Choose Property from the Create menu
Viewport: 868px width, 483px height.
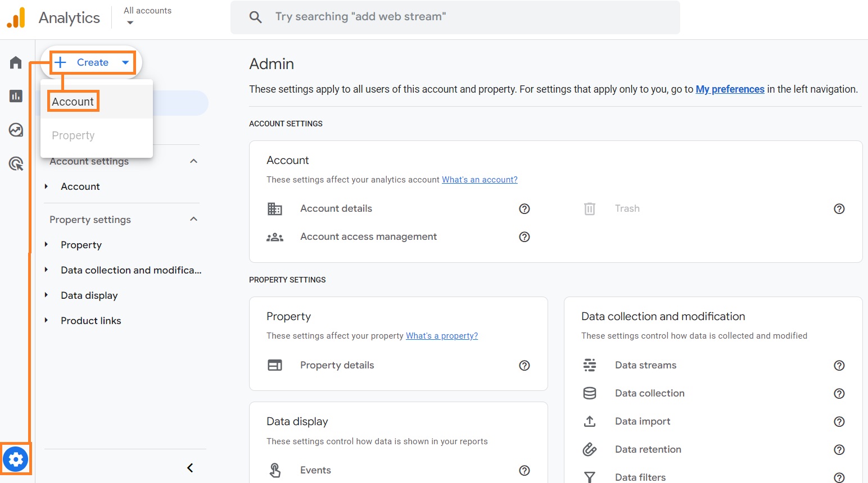97,135
